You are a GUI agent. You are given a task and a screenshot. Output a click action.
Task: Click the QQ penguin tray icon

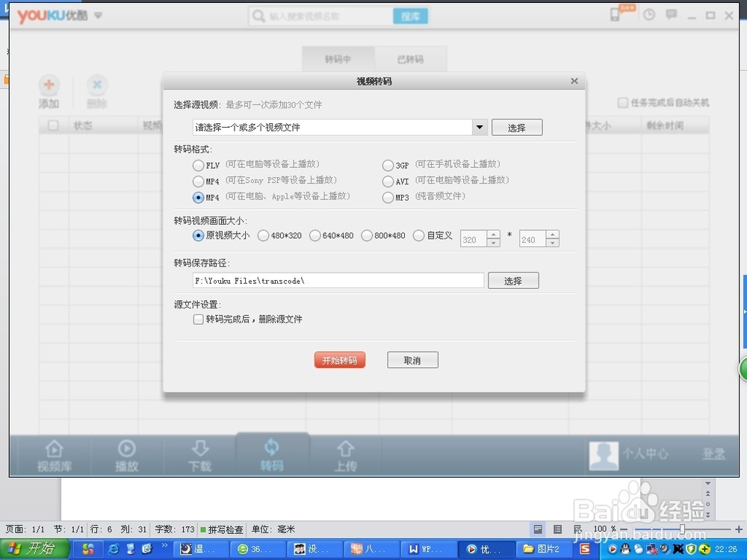point(626,550)
